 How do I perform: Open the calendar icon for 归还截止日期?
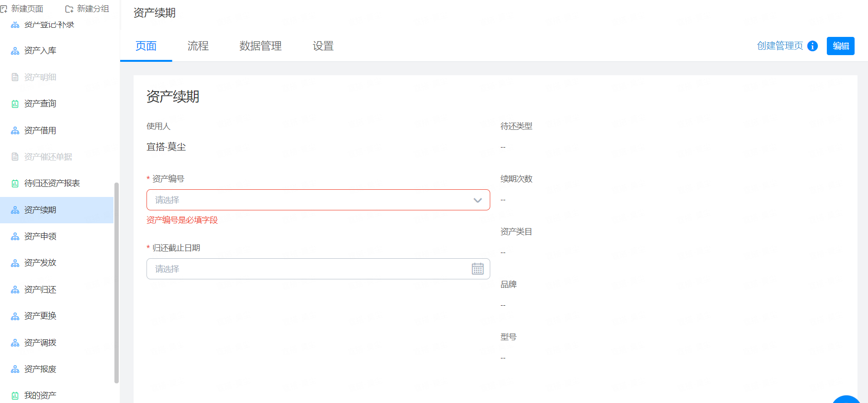[477, 269]
